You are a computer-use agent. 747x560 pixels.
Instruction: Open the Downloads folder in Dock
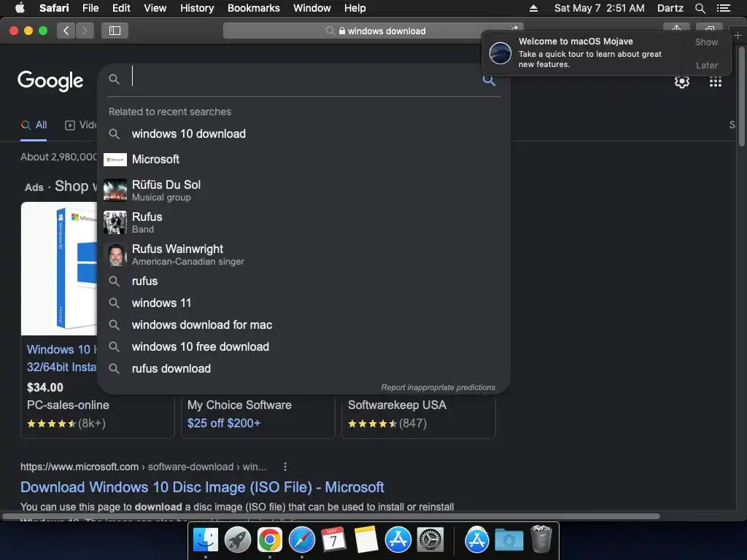coord(508,540)
